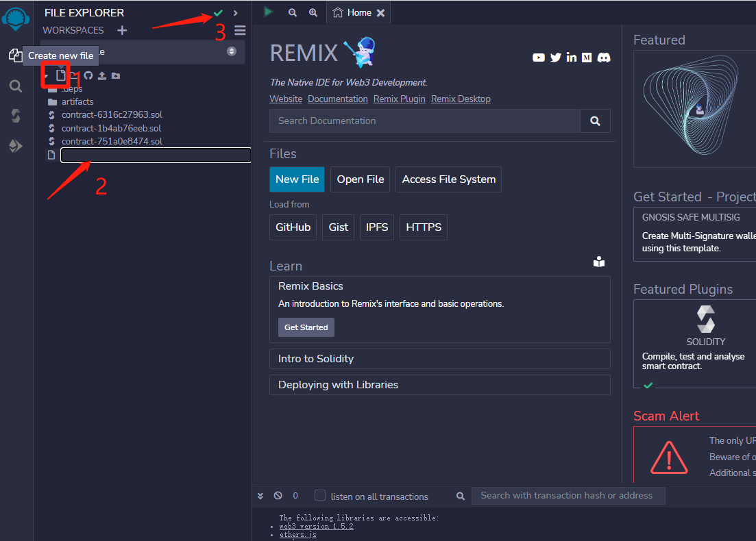
Task: Click the Open File button
Action: 360,179
